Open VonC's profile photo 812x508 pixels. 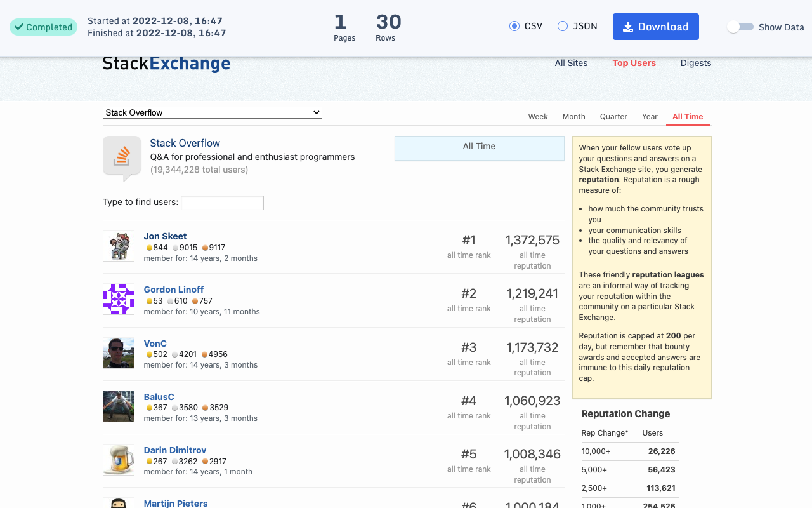point(119,353)
